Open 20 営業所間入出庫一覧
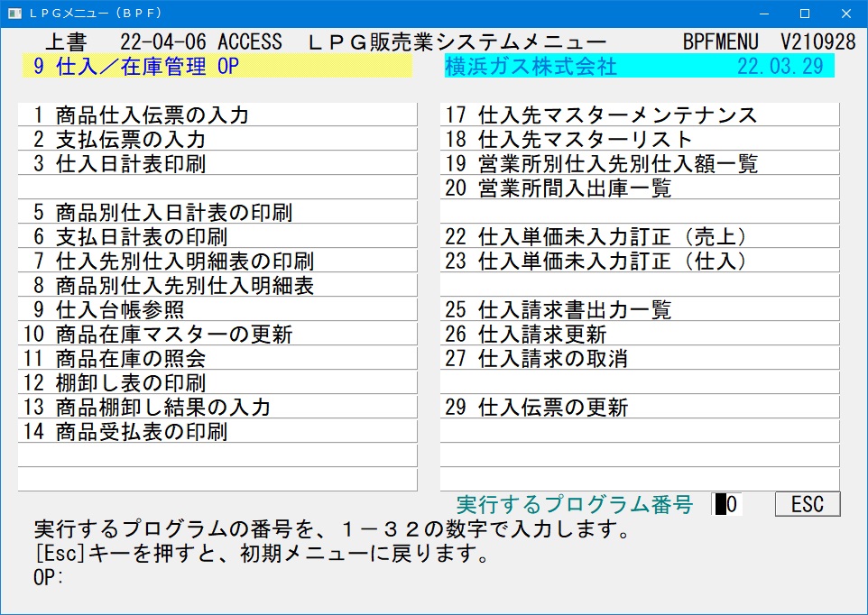868x615 pixels. 640,188
